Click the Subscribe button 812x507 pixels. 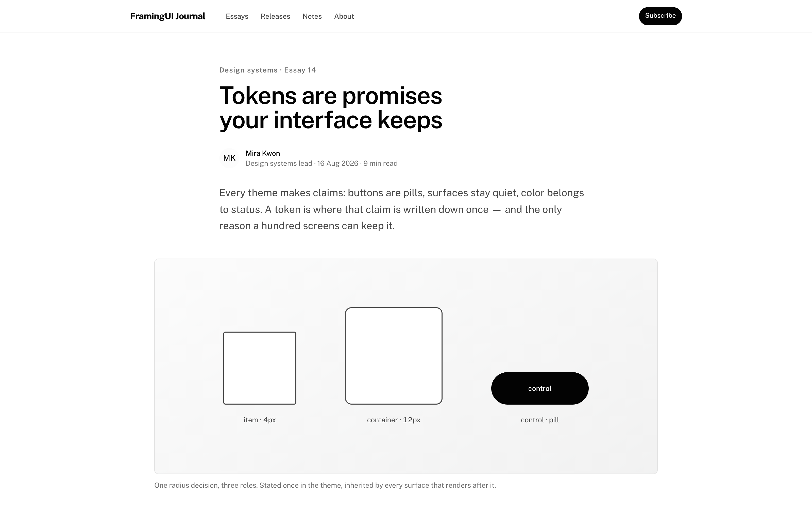click(x=660, y=16)
